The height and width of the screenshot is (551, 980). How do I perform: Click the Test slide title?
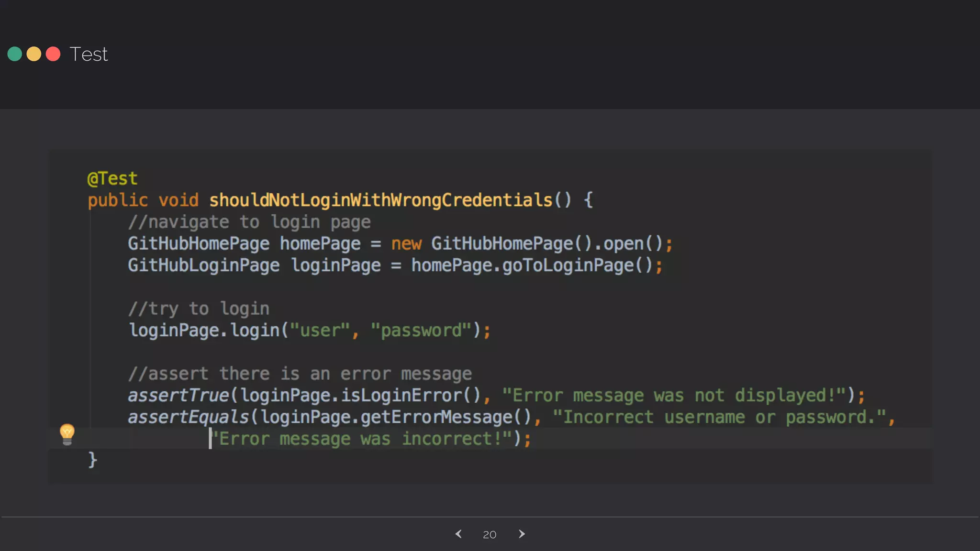(89, 54)
